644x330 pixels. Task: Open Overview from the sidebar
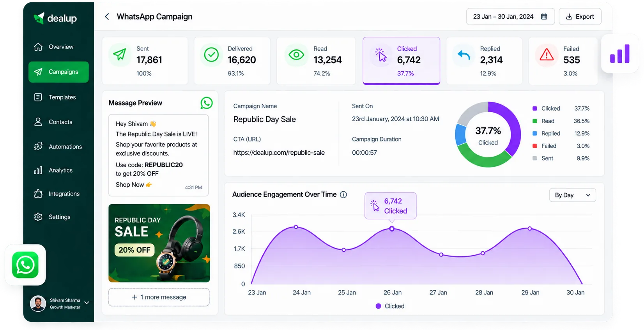pyautogui.click(x=58, y=47)
